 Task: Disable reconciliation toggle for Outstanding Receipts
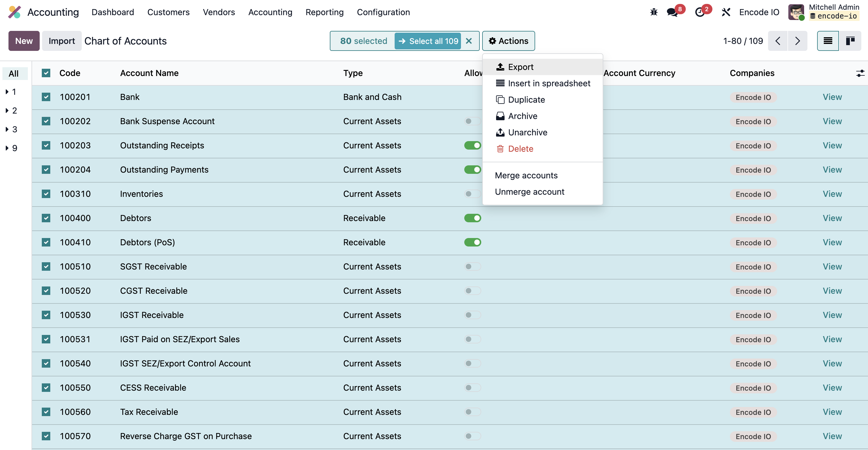click(x=472, y=146)
